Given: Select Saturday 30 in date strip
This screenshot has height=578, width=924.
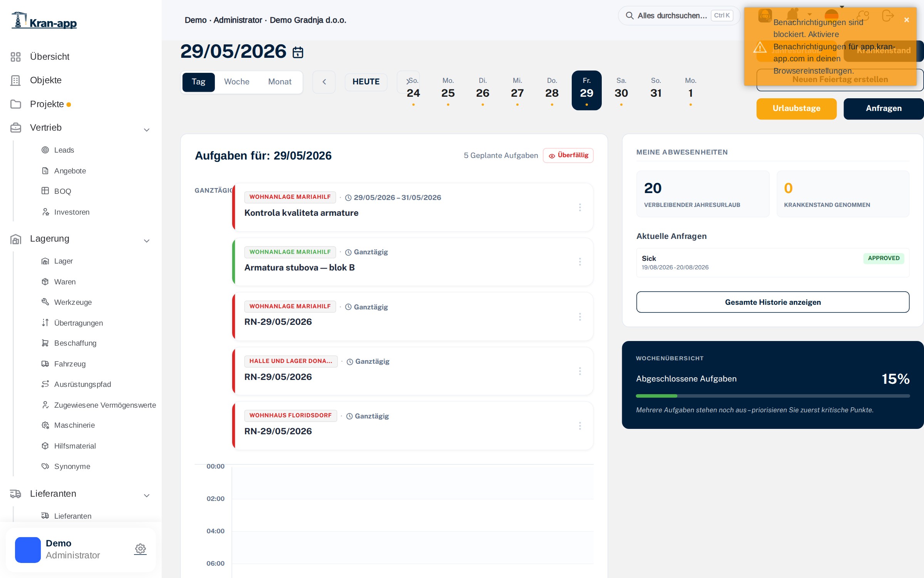Looking at the screenshot, I should click(621, 91).
